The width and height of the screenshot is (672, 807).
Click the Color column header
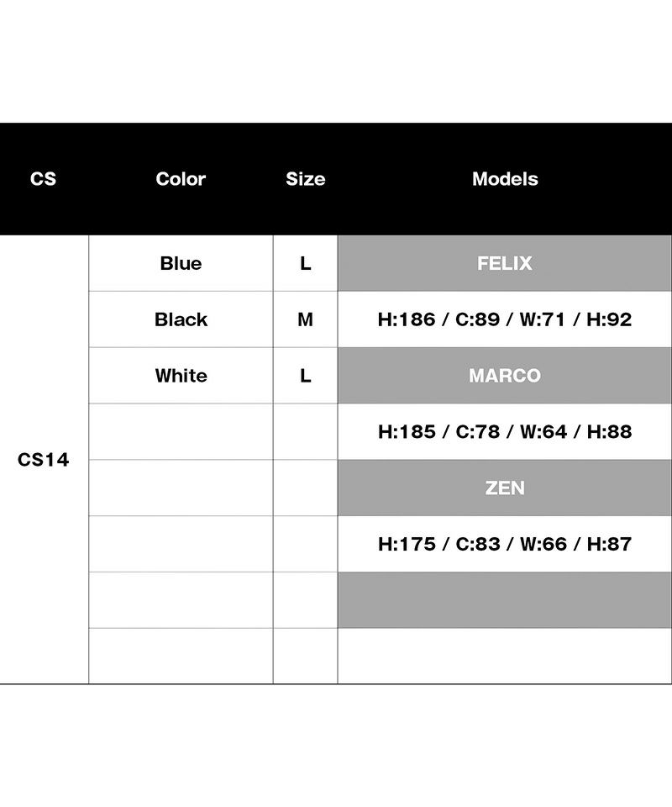tap(181, 179)
